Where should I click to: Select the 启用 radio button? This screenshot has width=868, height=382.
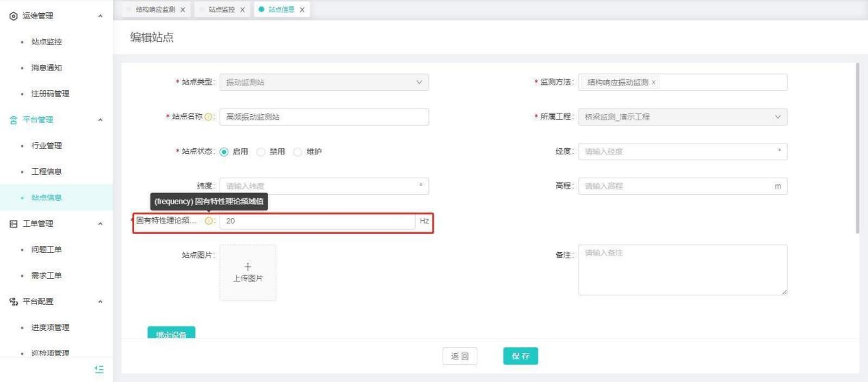pyautogui.click(x=224, y=152)
